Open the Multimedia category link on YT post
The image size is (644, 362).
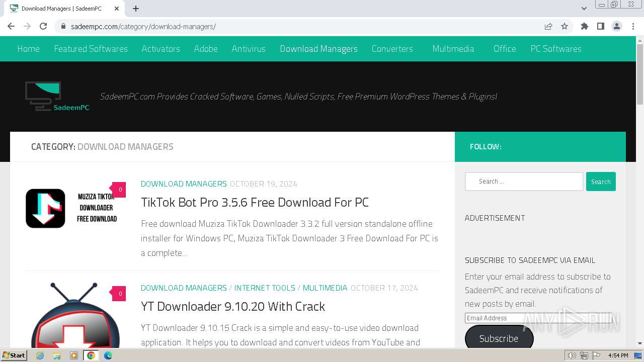pyautogui.click(x=325, y=288)
